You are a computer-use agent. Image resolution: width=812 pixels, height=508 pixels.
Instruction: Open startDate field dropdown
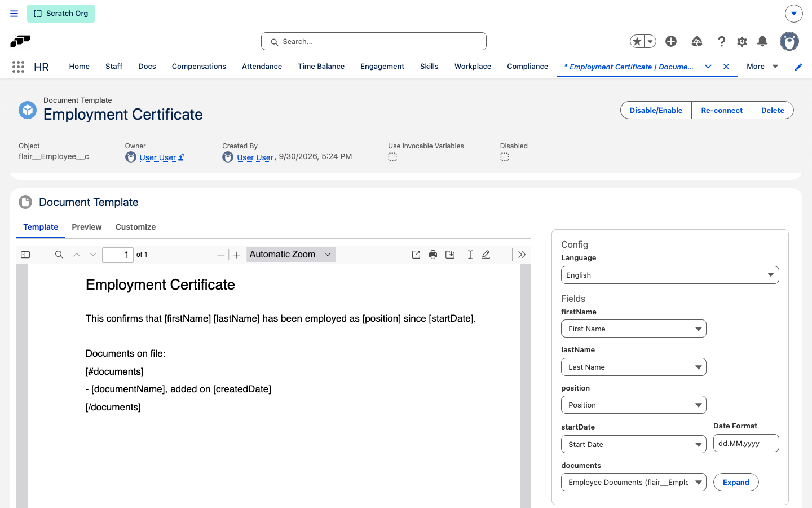634,444
